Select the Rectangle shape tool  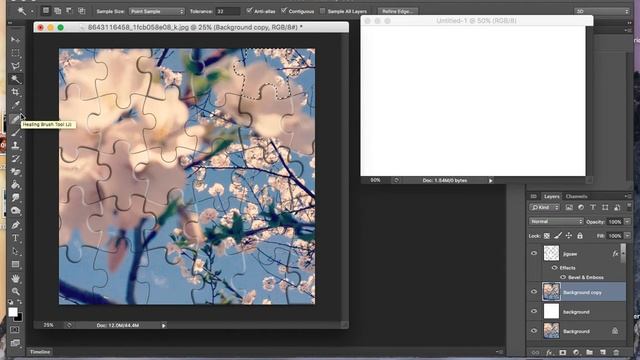tap(16, 264)
